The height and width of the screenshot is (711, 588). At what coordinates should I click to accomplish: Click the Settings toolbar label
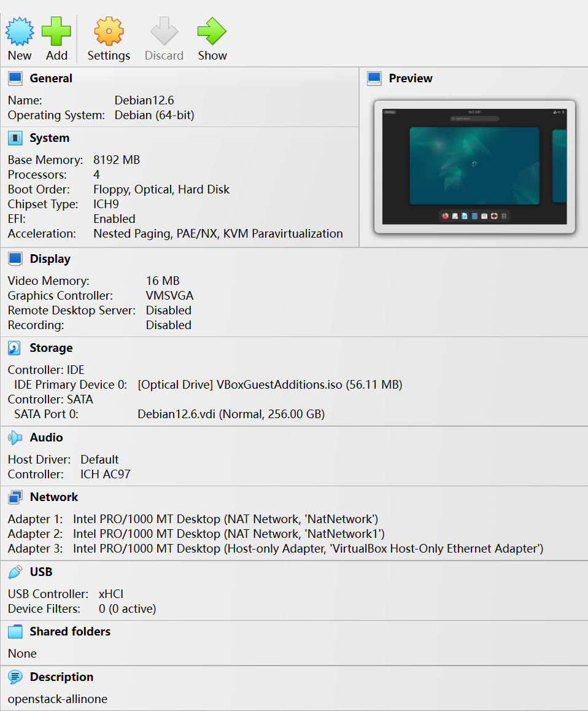pos(109,56)
